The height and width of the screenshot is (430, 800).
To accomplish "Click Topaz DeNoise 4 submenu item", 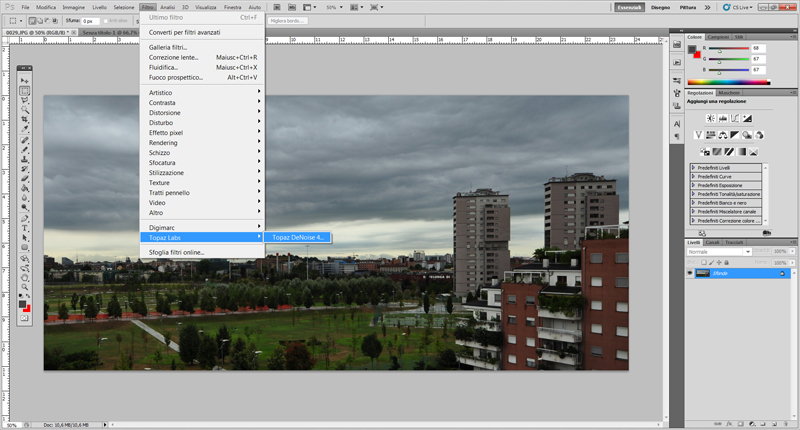I will coord(297,237).
